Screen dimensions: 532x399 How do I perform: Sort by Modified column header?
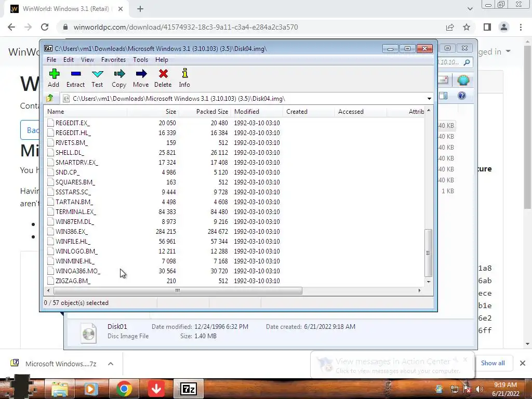(257, 112)
